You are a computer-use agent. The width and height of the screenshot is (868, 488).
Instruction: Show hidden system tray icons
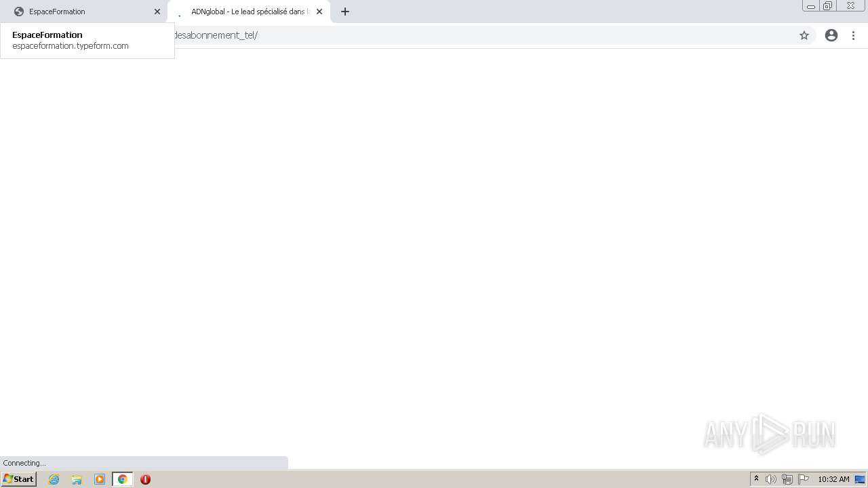[x=756, y=479]
